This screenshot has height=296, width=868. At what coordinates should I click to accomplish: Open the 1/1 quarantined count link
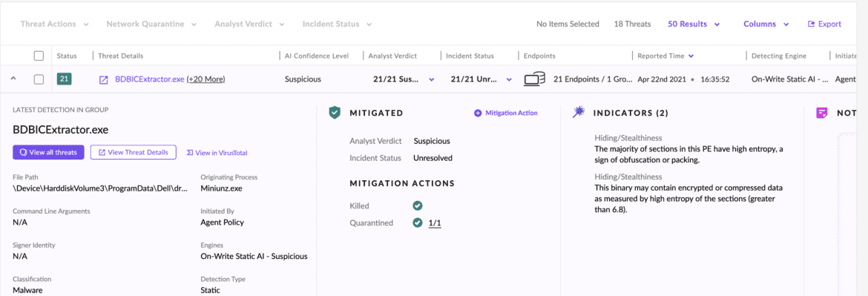[x=435, y=223]
